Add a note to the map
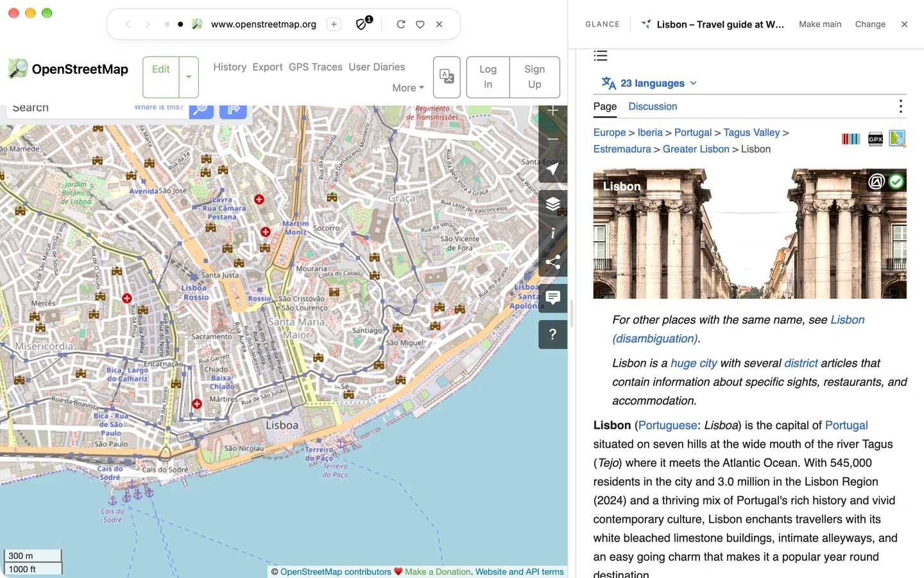The image size is (924, 578). [552, 298]
